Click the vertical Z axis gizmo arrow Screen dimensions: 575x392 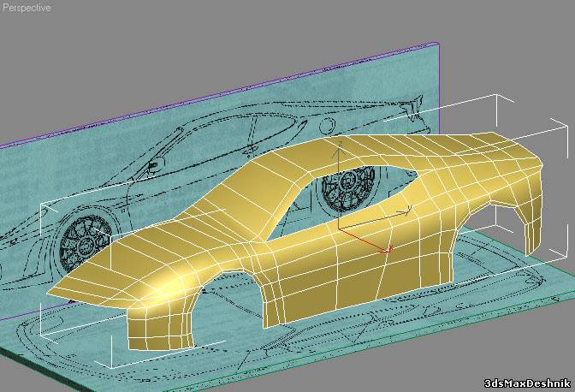(x=340, y=185)
